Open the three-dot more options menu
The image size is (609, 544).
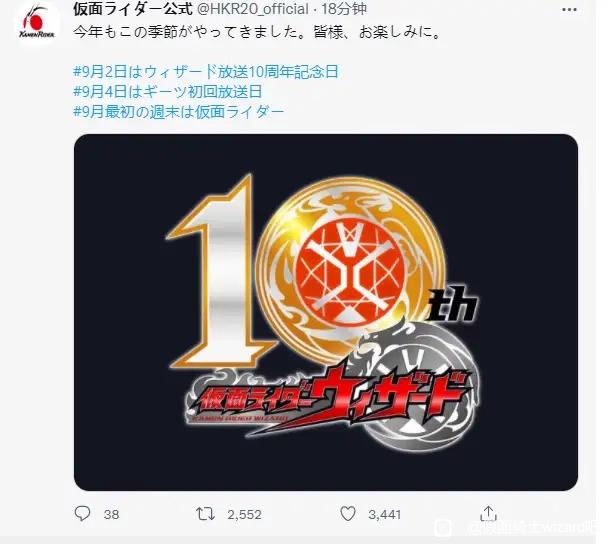click(569, 10)
